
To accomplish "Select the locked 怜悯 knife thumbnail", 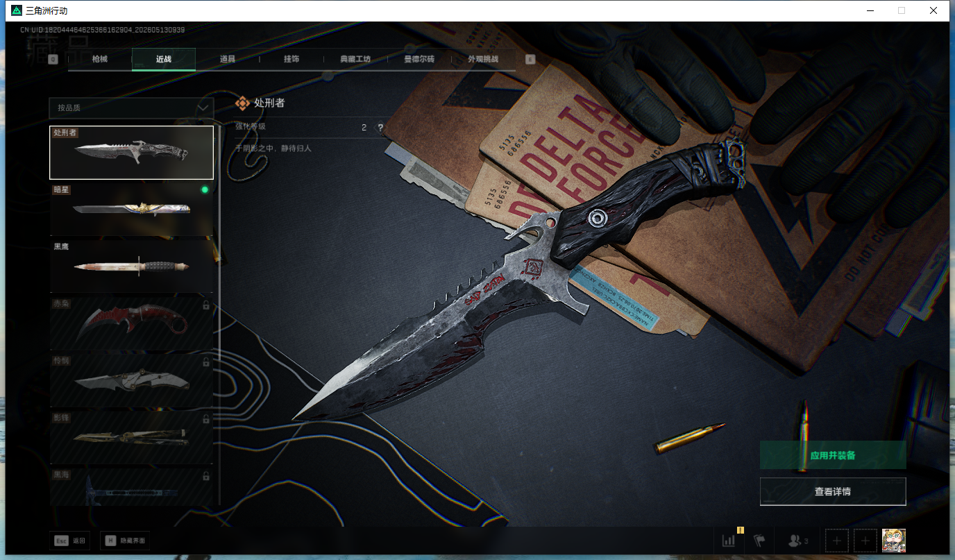I will click(x=131, y=380).
